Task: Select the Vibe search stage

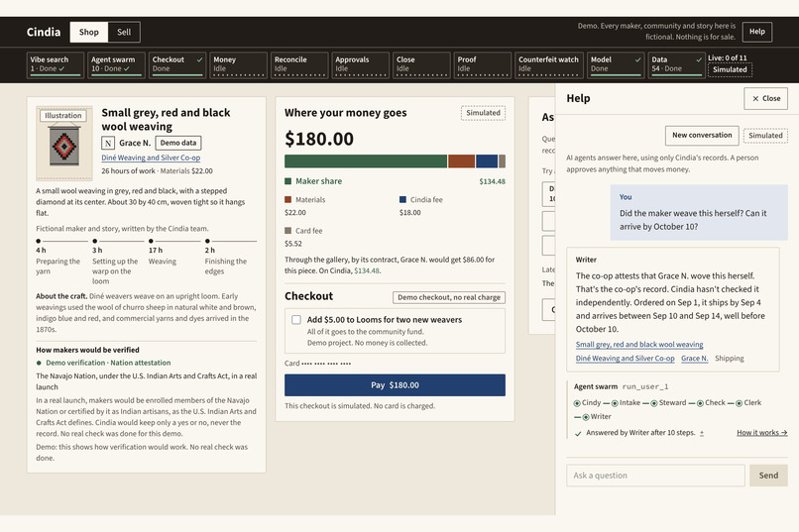Action: pyautogui.click(x=56, y=64)
